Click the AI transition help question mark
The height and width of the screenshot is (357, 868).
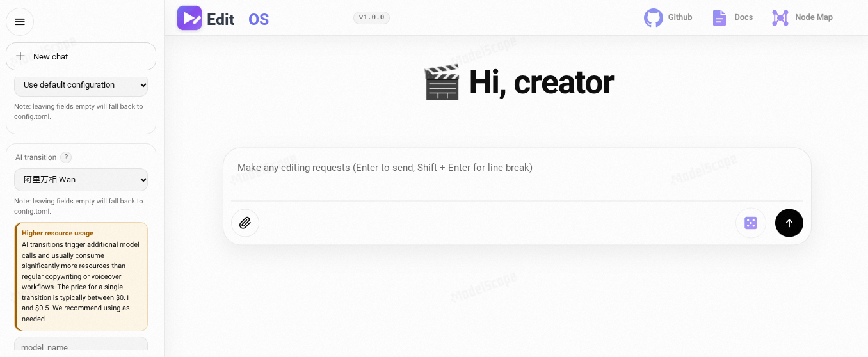[x=66, y=157]
